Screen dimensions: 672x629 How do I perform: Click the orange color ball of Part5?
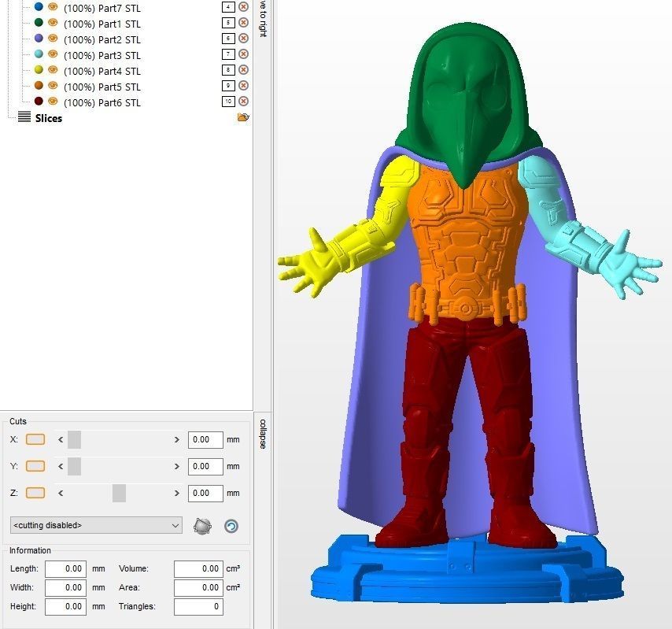[x=39, y=85]
